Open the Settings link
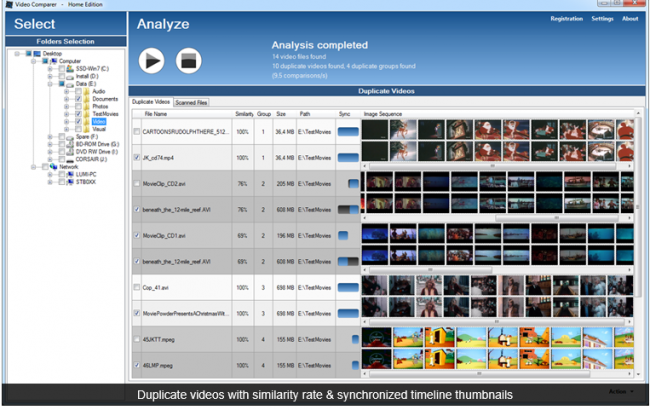Screen dimensions: 650x410 point(602,19)
